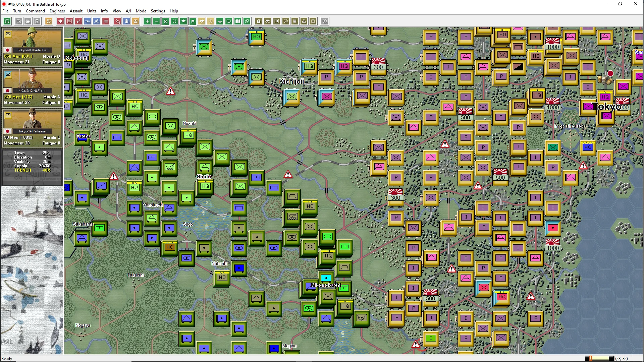Viewport: 644px width, 362px height.
Task: Toggle the tan compass circle button
Action: coord(211,21)
